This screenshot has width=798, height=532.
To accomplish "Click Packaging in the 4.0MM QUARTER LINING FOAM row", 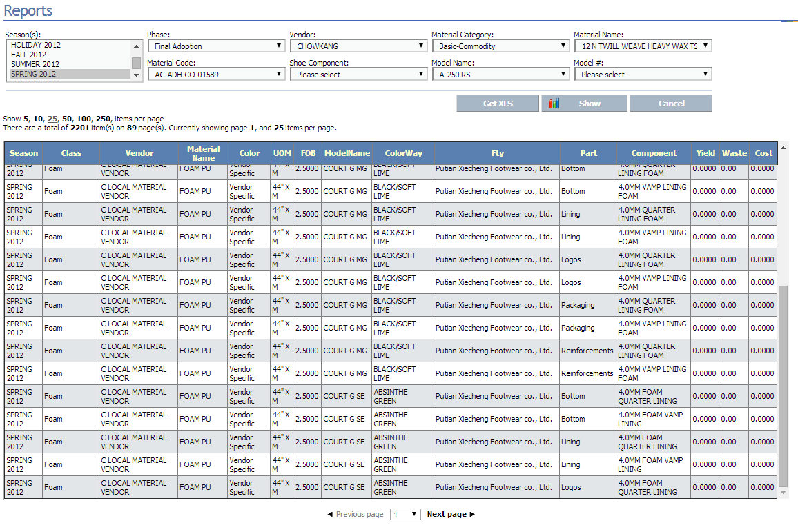I will click(x=578, y=305).
